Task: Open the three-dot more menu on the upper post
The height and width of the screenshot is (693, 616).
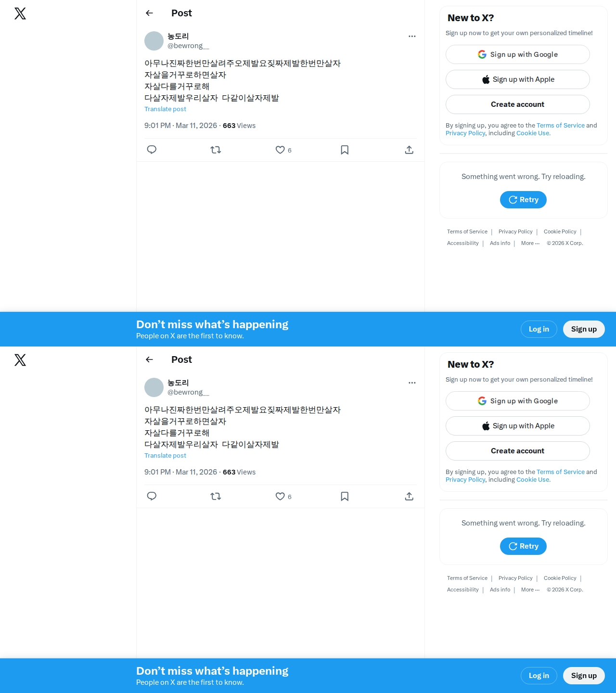Action: point(412,36)
